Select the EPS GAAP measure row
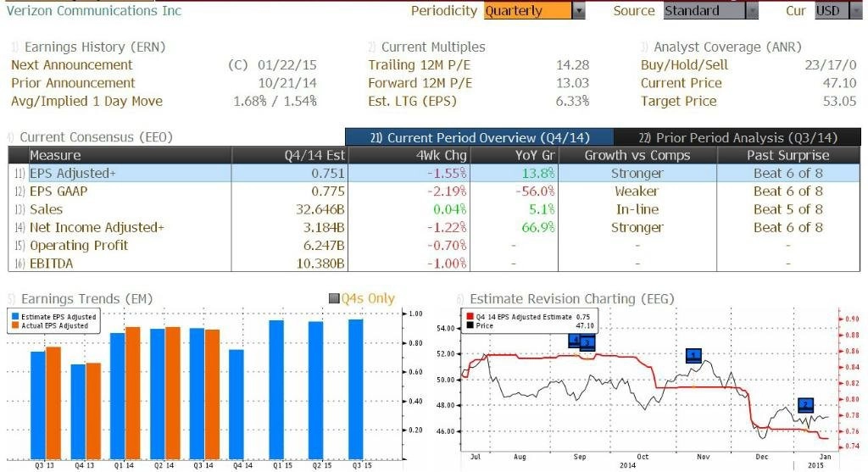The width and height of the screenshot is (868, 472). [434, 192]
